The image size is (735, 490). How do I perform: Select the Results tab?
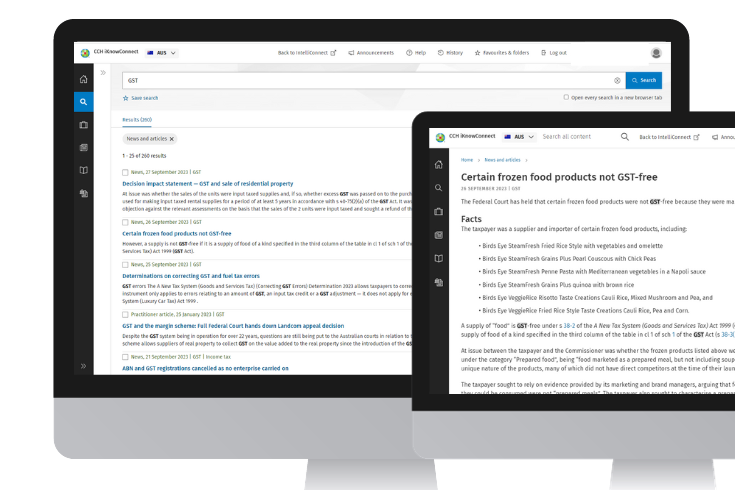tap(137, 119)
